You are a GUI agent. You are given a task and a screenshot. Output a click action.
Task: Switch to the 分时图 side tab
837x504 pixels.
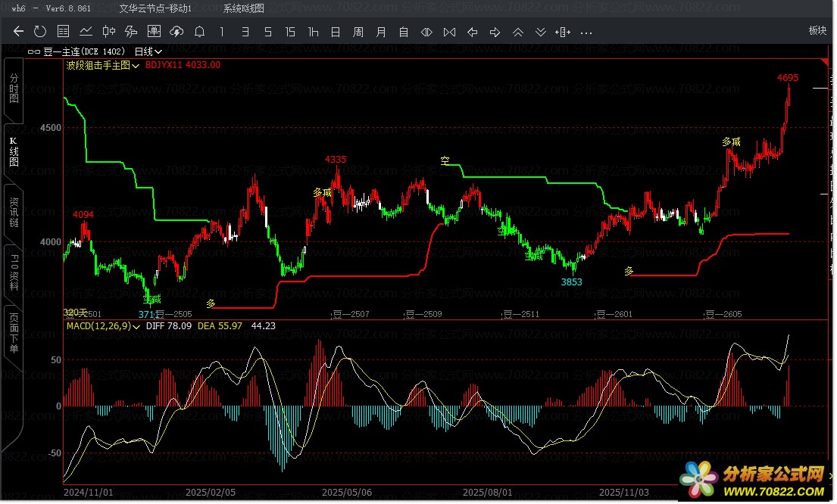pos(14,89)
